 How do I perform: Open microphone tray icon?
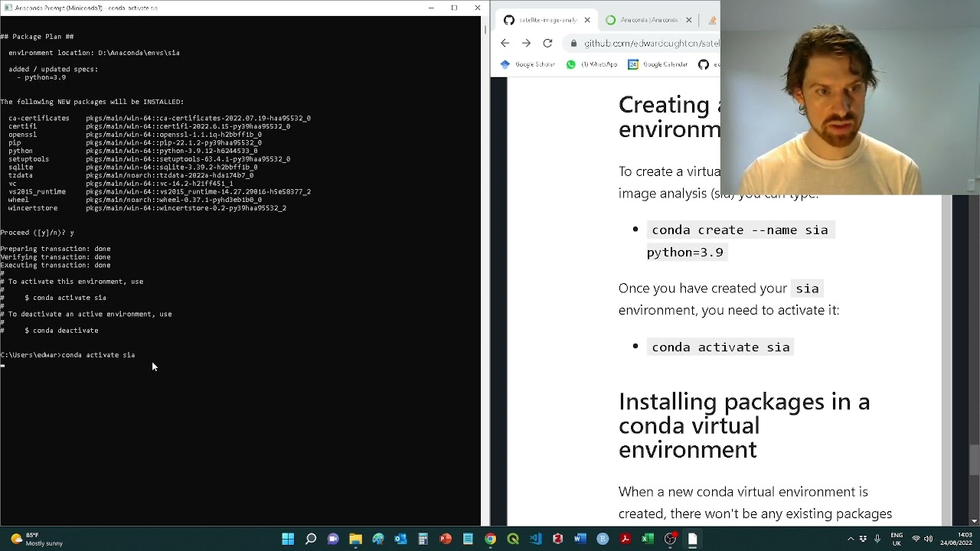877,539
